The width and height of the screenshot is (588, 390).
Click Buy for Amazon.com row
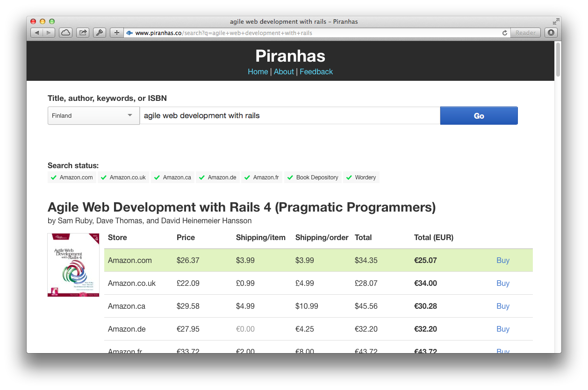[503, 260]
